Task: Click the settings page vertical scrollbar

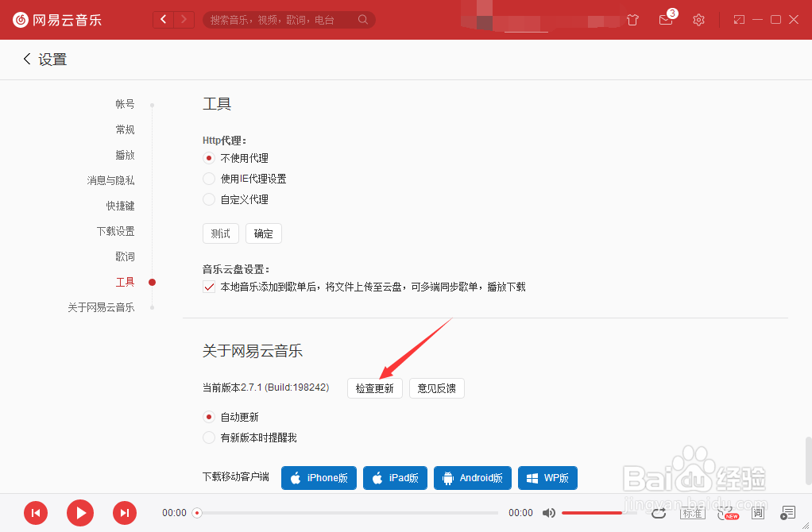Action: [x=808, y=461]
